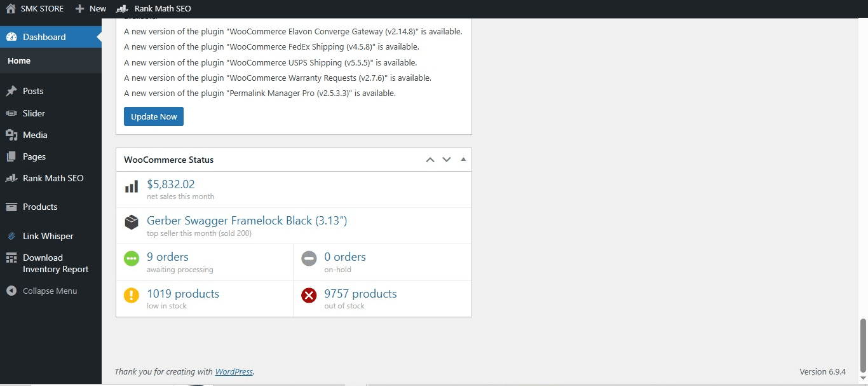Follow the WordPress footer link
868x386 pixels.
pyautogui.click(x=234, y=371)
